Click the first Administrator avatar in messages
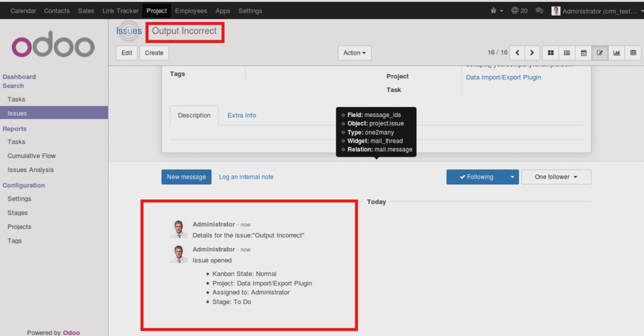Image resolution: width=644 pixels, height=336 pixels. click(x=179, y=229)
